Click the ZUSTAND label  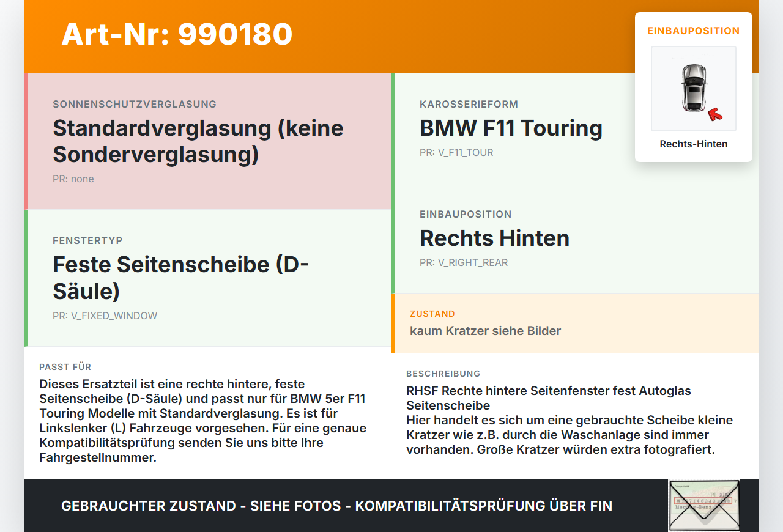tap(432, 314)
